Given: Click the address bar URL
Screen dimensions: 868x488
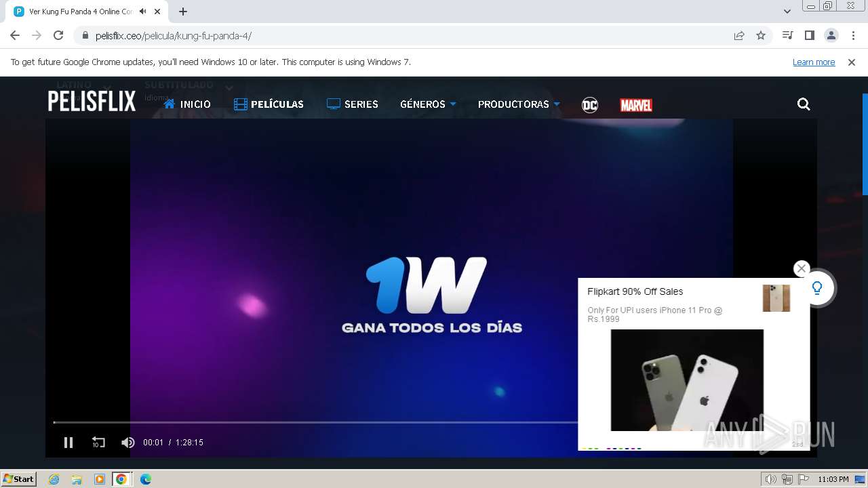Looking at the screenshot, I should (x=174, y=36).
